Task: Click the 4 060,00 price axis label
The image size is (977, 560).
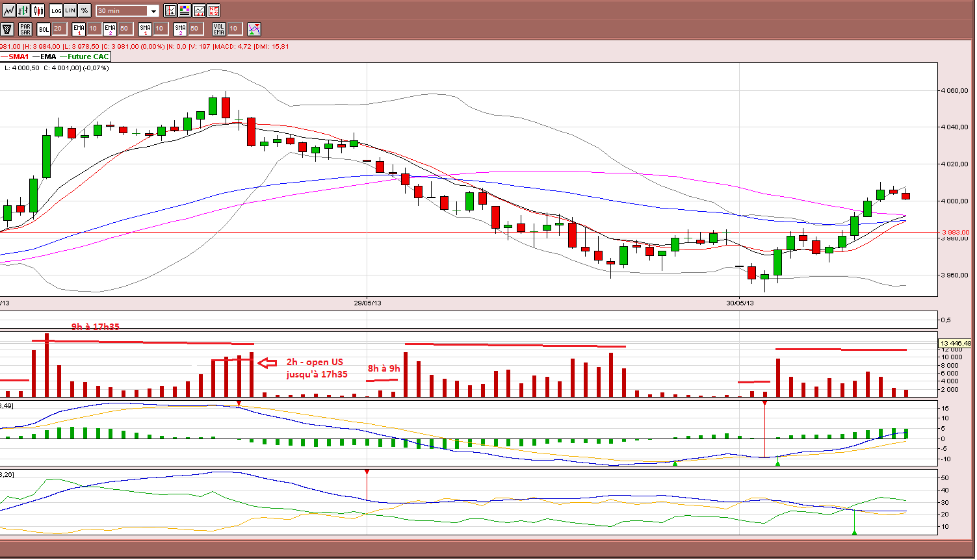Action: pyautogui.click(x=956, y=90)
